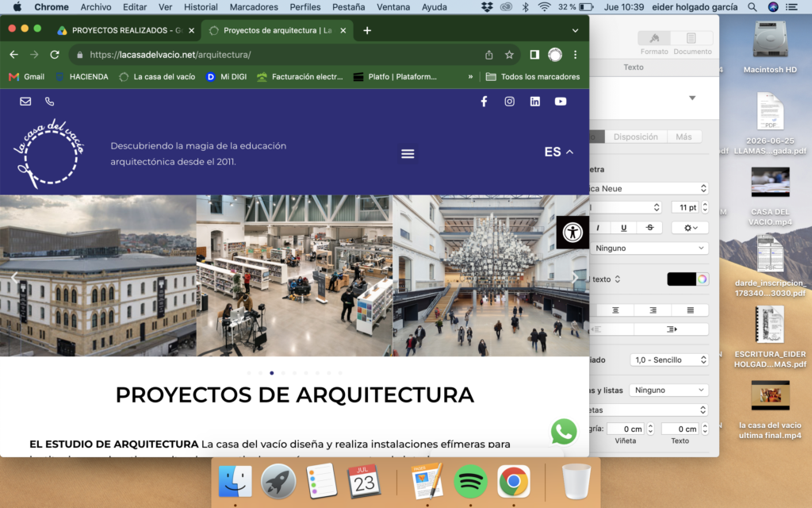The height and width of the screenshot is (508, 812).
Task: Open bullets and lists Ninguno dropdown
Action: [x=668, y=391]
